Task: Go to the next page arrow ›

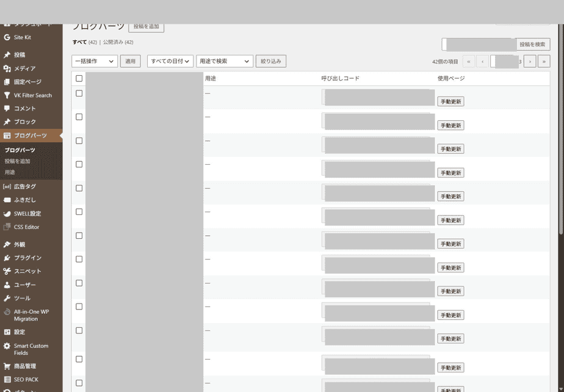Action: coord(530,62)
